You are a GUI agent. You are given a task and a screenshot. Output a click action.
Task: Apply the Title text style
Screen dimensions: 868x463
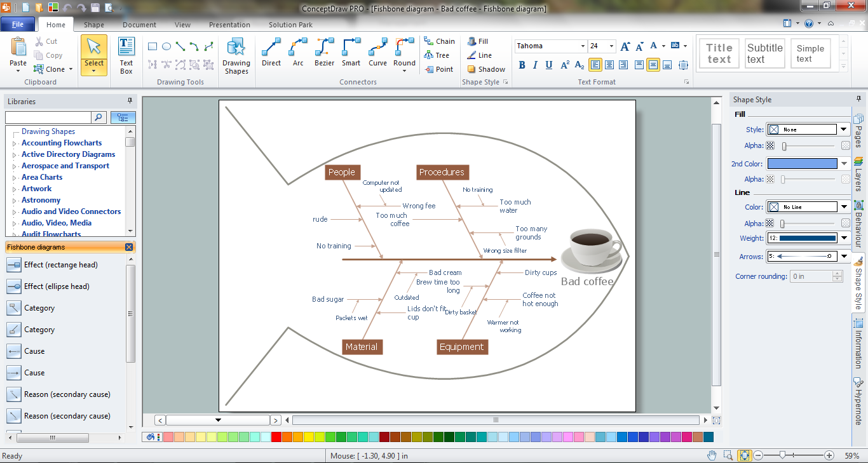coord(719,53)
